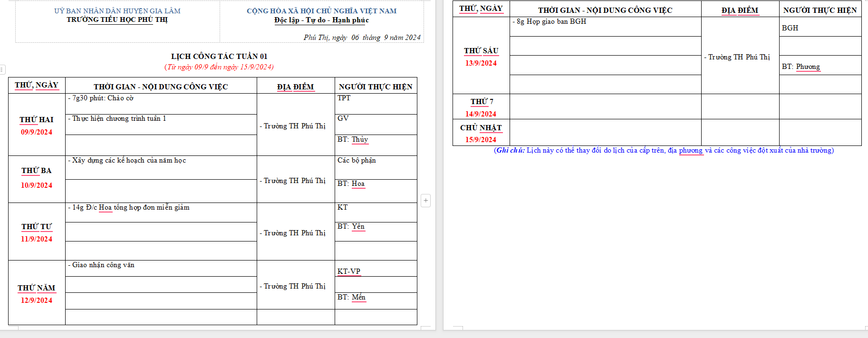
Task: Click the 'THỨ HAI' day cell
Action: tap(37, 120)
